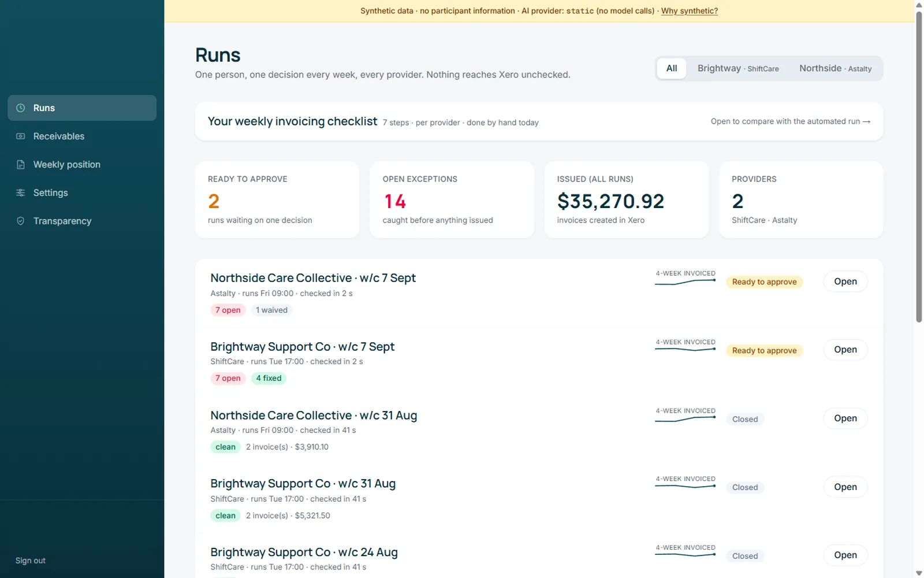Screen dimensions: 924x578
Task: Sign out of the application
Action: pyautogui.click(x=31, y=561)
